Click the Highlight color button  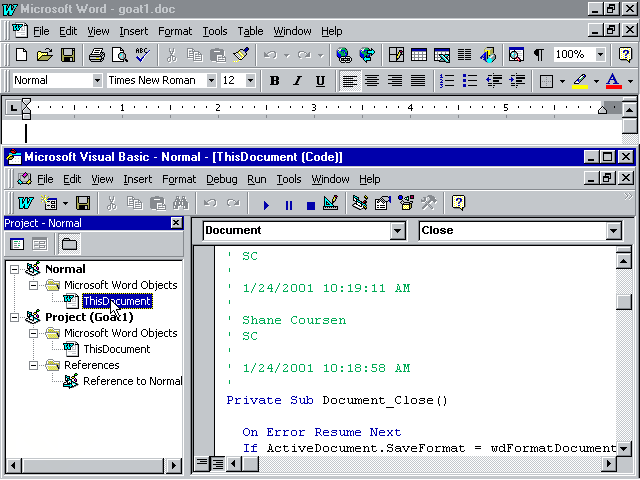point(580,80)
